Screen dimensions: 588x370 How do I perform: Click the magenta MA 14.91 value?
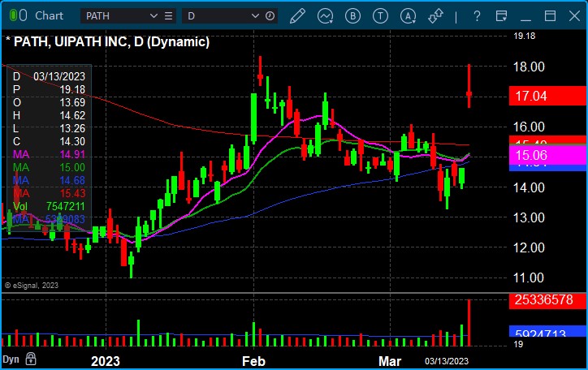72,154
